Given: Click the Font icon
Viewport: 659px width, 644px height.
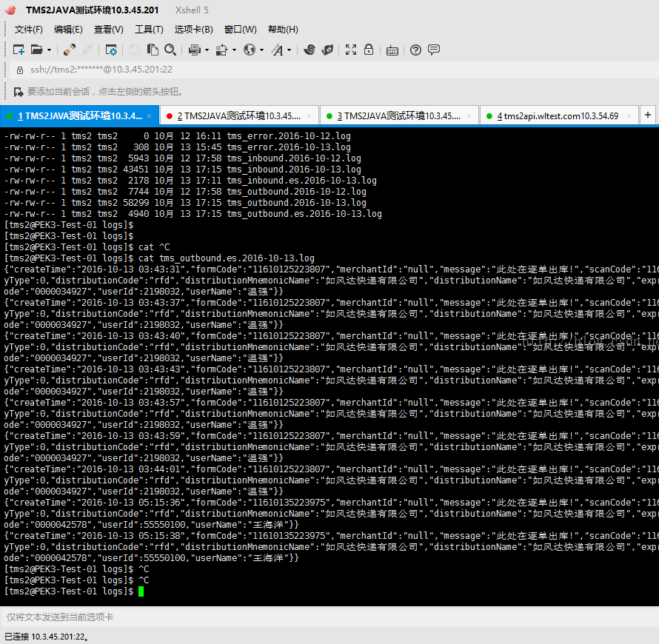Looking at the screenshot, I should tap(277, 50).
